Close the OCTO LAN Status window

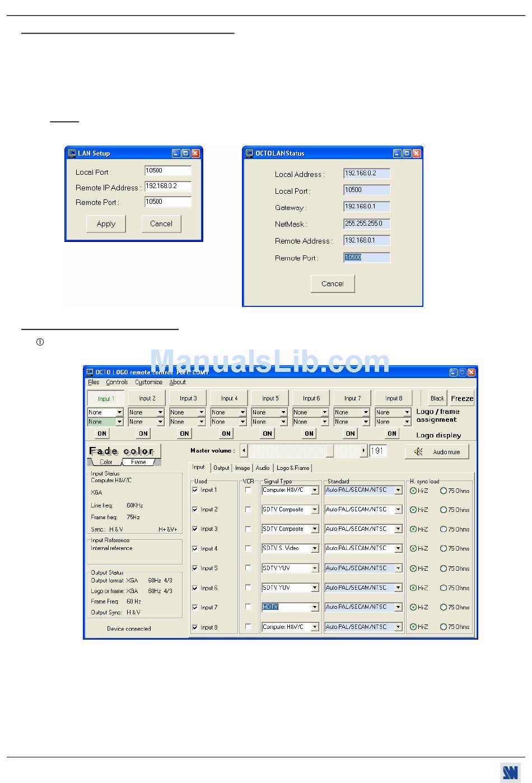[416, 153]
